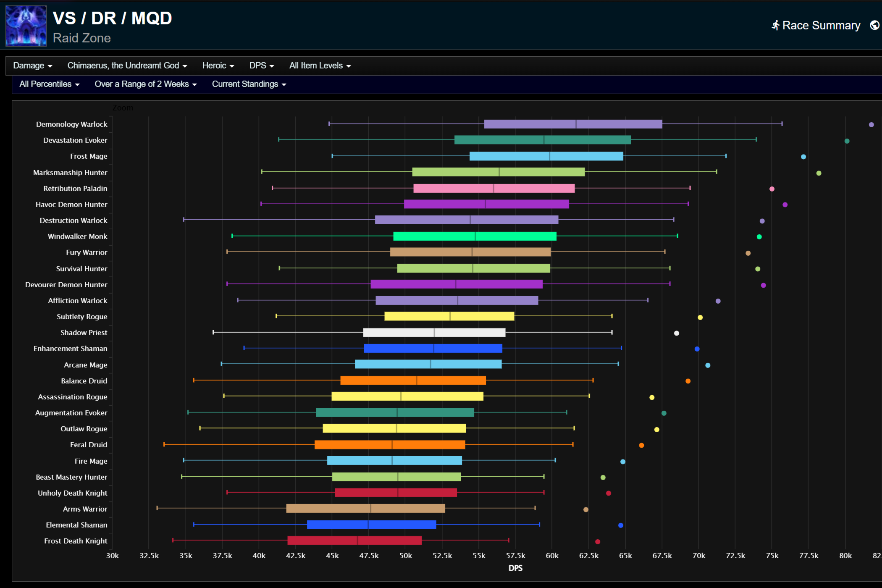Open the All Percentiles menu
The height and width of the screenshot is (588, 882).
coord(49,84)
